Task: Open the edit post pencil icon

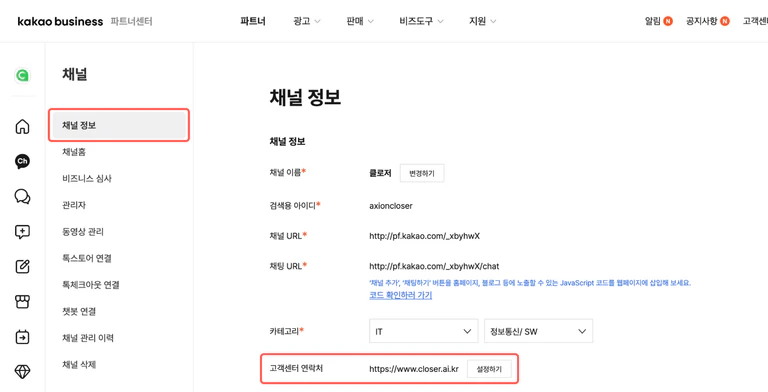Action: pyautogui.click(x=22, y=267)
